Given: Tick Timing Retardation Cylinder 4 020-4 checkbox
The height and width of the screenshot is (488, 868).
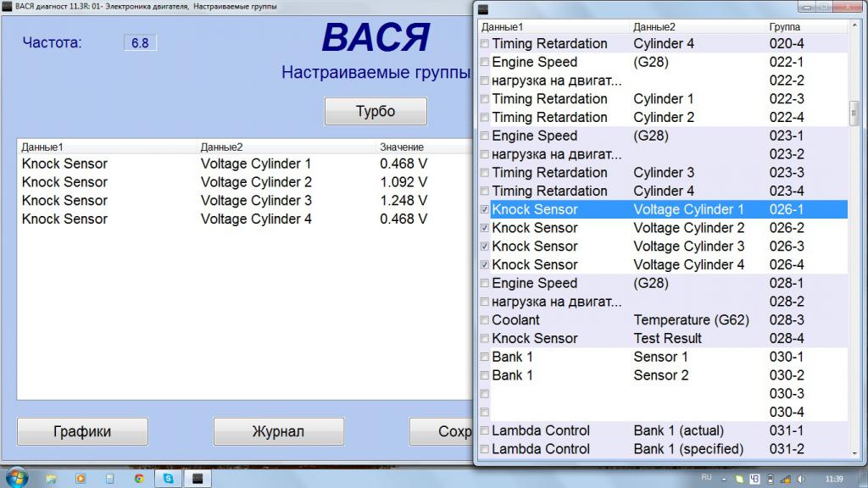Looking at the screenshot, I should (x=484, y=44).
